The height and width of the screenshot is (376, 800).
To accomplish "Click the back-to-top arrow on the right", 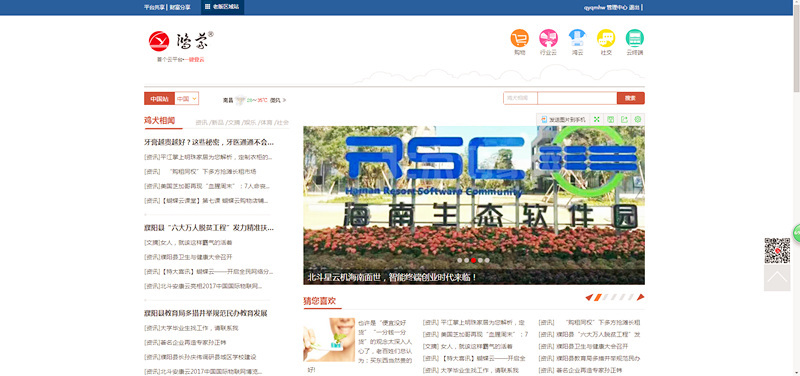I will [x=777, y=278].
